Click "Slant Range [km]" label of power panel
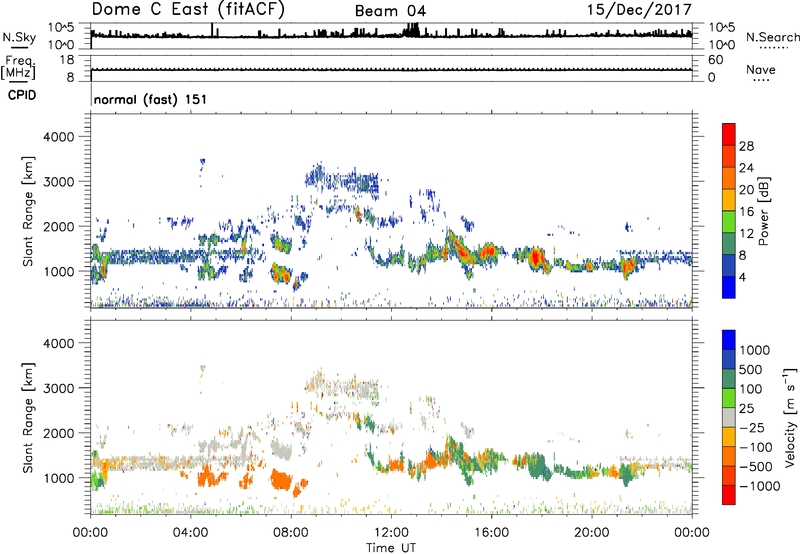 click(x=28, y=211)
